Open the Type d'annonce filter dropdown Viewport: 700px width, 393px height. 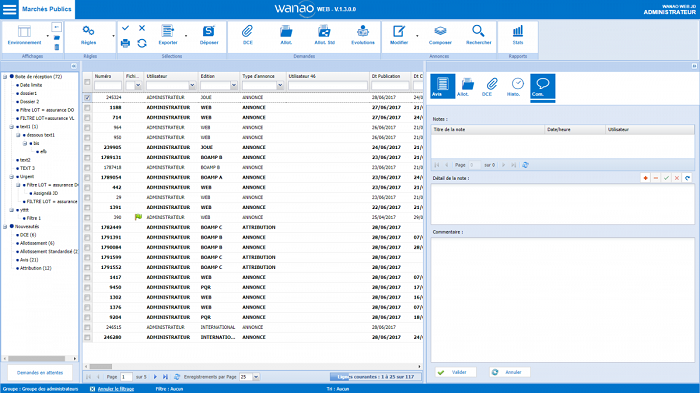280,85
